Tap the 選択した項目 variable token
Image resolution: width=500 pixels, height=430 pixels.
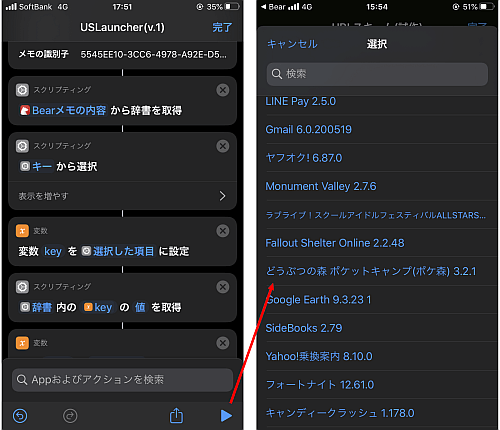(118, 251)
